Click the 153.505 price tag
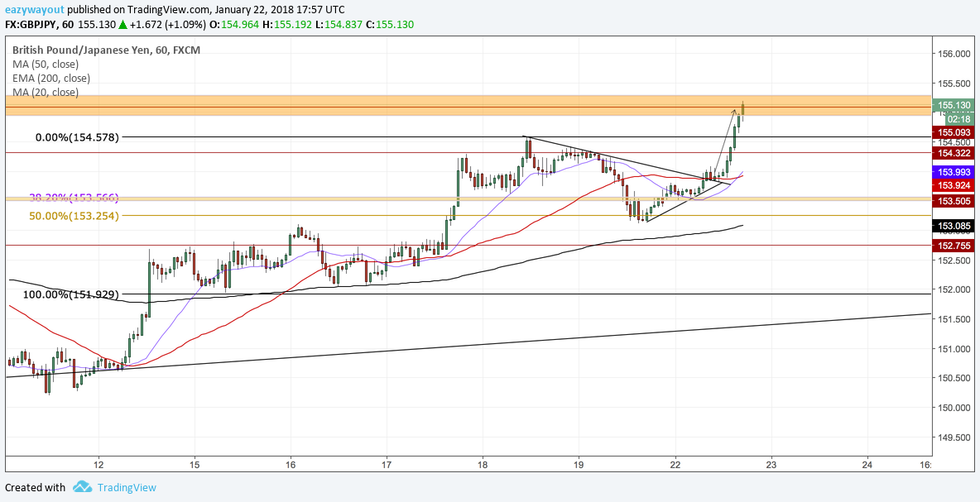 (953, 201)
